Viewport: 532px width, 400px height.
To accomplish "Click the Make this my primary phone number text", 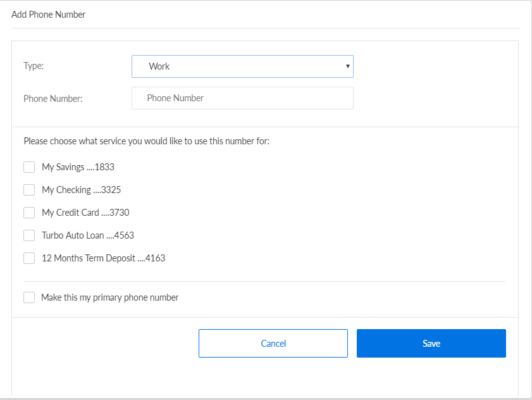I will coord(109,297).
